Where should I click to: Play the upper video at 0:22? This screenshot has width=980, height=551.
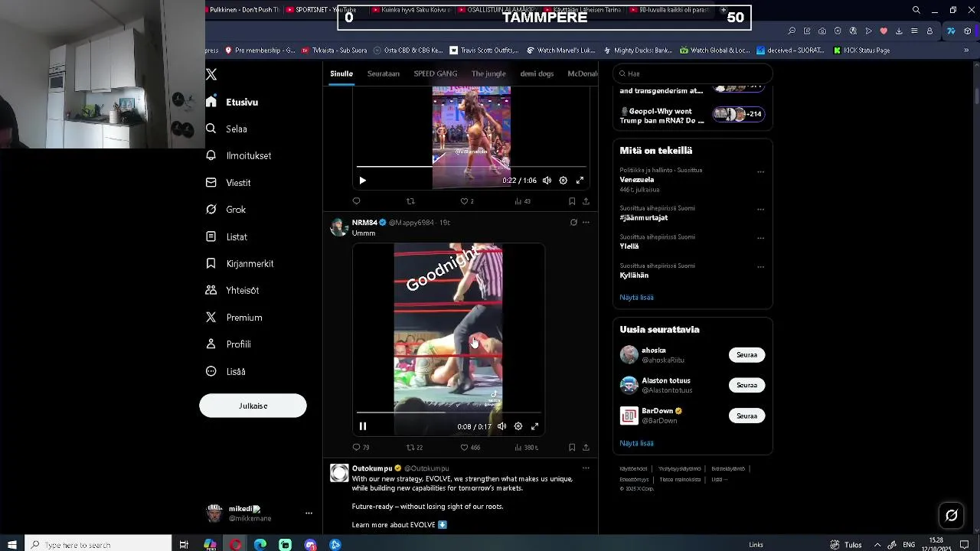(x=363, y=181)
